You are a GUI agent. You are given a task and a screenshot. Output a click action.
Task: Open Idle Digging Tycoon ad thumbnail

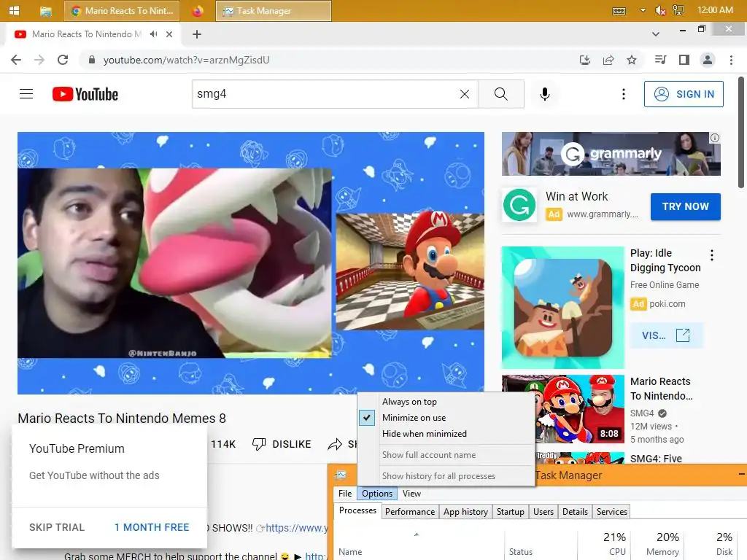(x=562, y=308)
